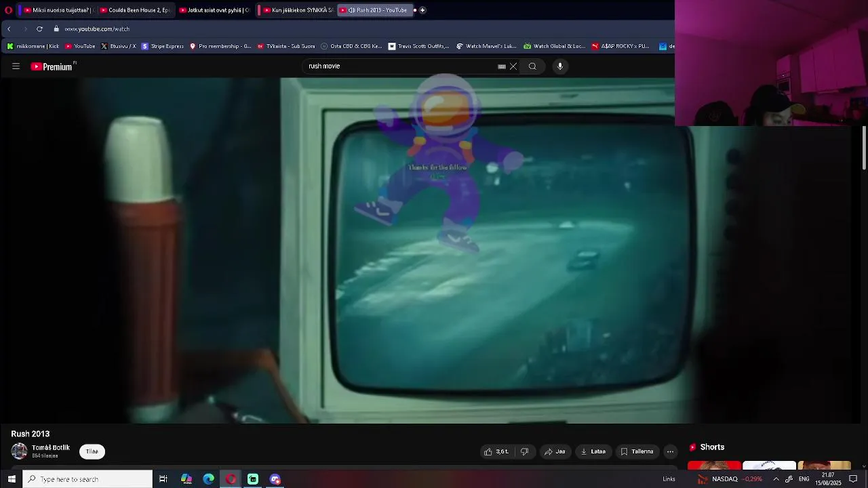Switch to Opera GX in taskbar
Viewport: 868px width, 488px height.
pyautogui.click(x=231, y=479)
